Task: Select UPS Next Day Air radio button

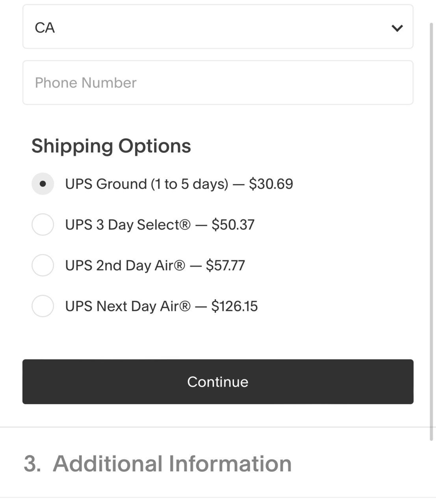Action: click(43, 306)
